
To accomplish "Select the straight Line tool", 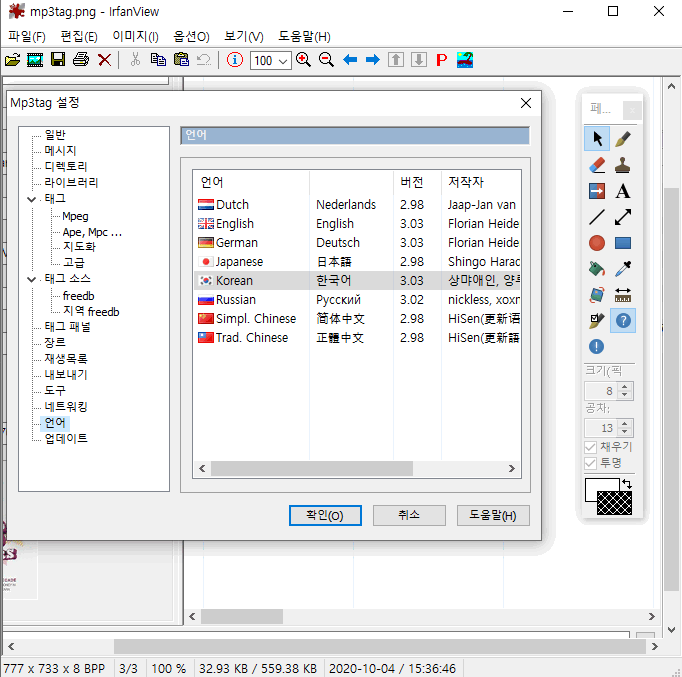I will tap(597, 217).
